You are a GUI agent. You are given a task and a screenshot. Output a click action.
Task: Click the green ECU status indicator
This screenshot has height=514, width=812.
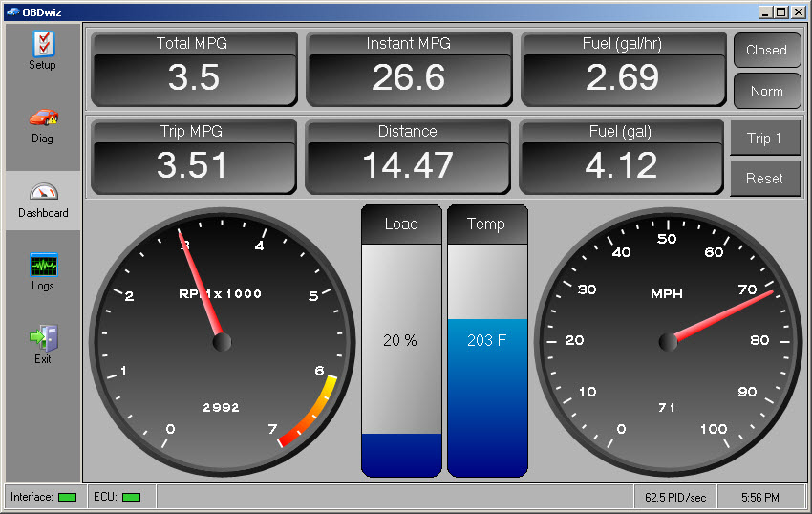tap(131, 497)
